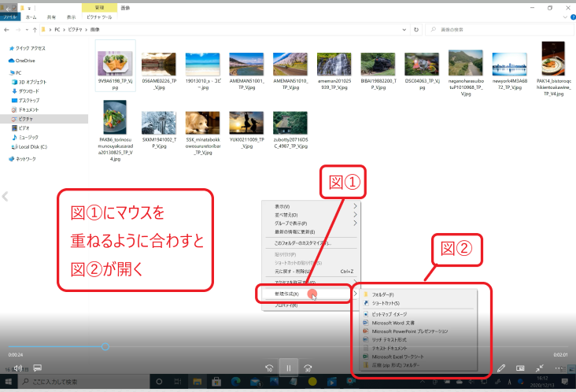Click the video seek bar handle
Screen dimensions: 576x392
(105, 346)
